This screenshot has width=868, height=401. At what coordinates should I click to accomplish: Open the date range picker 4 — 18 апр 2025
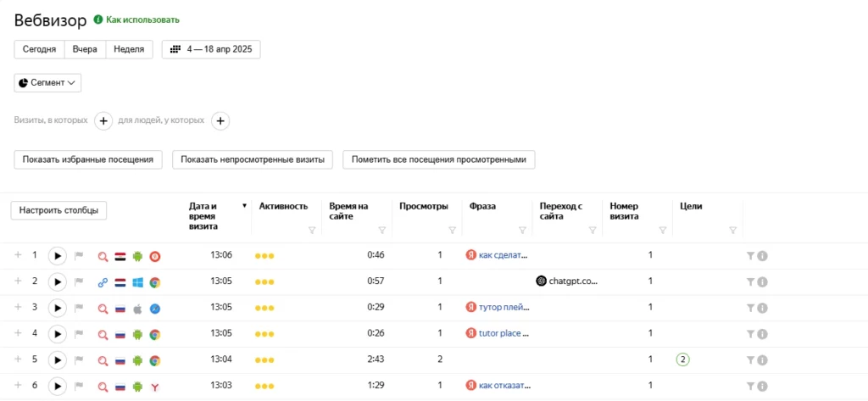[211, 49]
